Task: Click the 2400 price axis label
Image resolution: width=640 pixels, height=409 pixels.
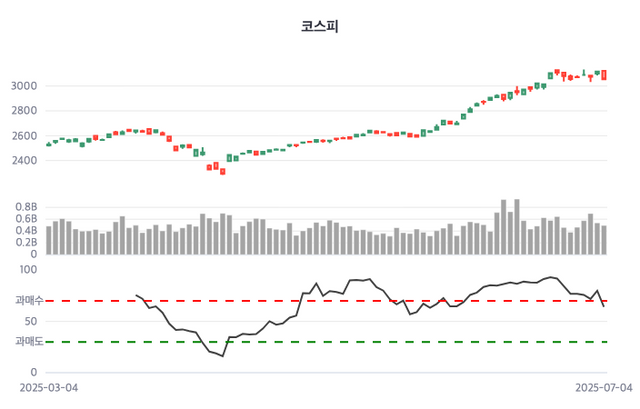Action: click(25, 160)
